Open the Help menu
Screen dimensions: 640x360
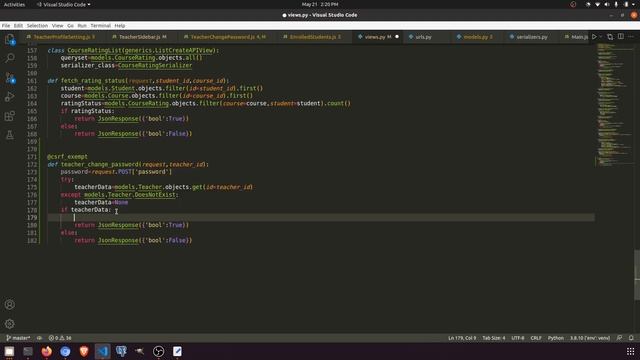pos(120,25)
